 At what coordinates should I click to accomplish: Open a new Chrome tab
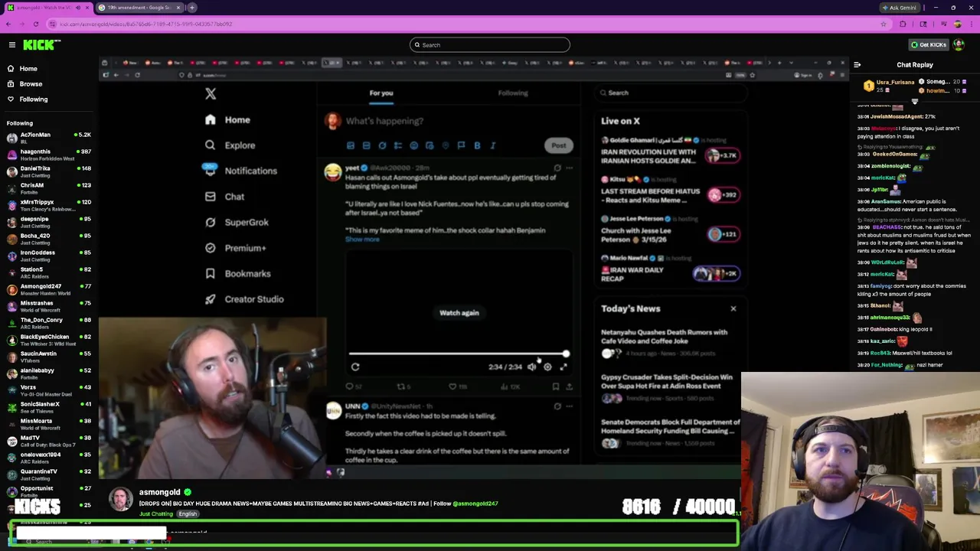coord(193,8)
